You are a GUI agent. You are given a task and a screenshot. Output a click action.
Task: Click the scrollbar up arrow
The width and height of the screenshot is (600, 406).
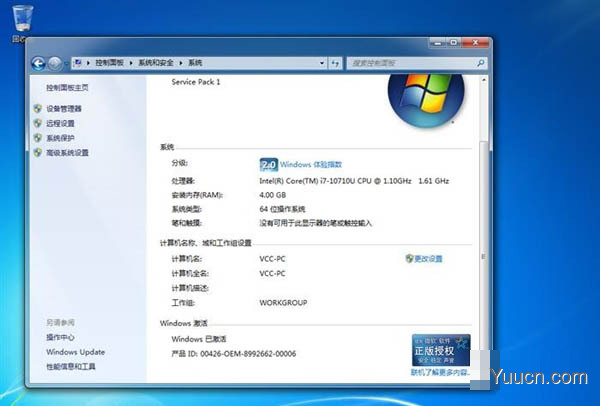click(x=484, y=80)
